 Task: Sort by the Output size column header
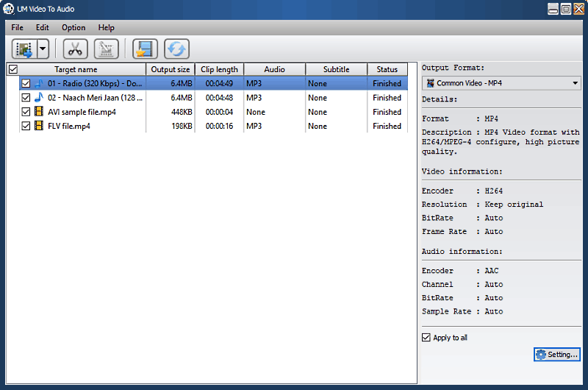(x=171, y=69)
